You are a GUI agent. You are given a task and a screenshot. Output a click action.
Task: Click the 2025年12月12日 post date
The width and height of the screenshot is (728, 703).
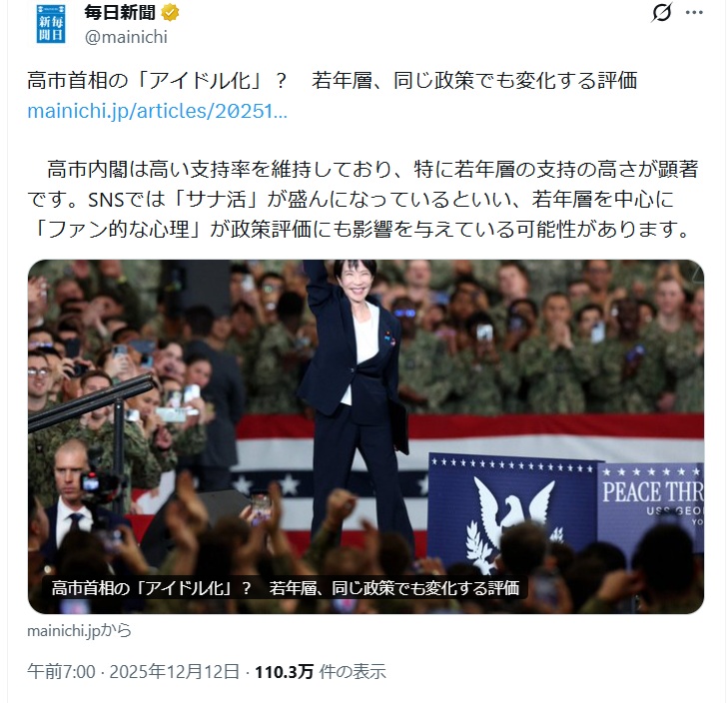coord(175,671)
